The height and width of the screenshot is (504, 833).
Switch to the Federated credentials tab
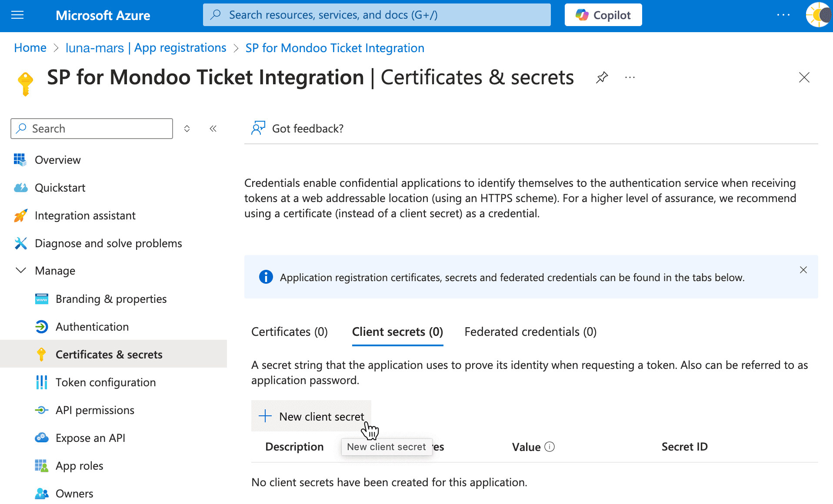pos(530,332)
